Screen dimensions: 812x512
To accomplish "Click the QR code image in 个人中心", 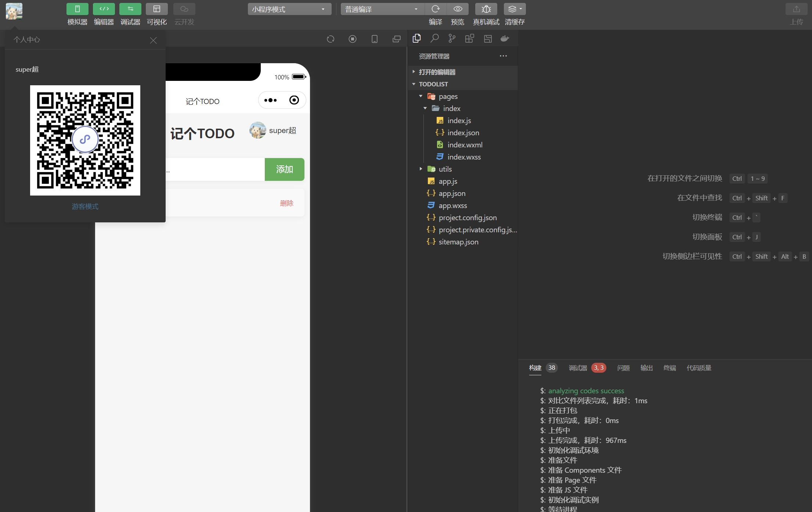I will click(x=85, y=140).
